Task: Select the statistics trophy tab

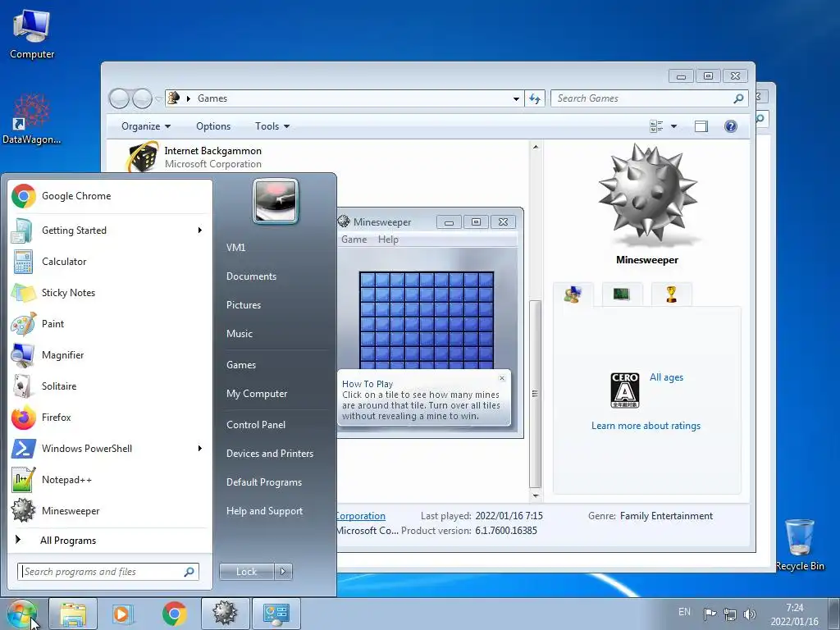Action: [671, 294]
